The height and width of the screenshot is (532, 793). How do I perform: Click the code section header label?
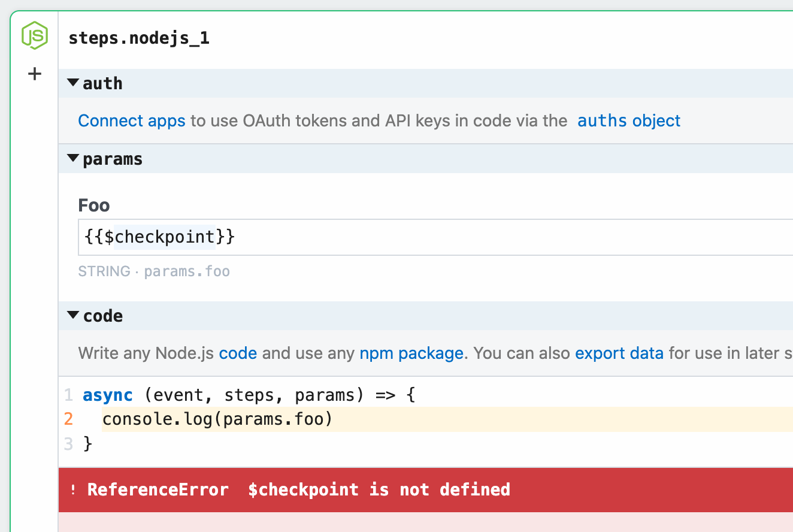tap(103, 316)
